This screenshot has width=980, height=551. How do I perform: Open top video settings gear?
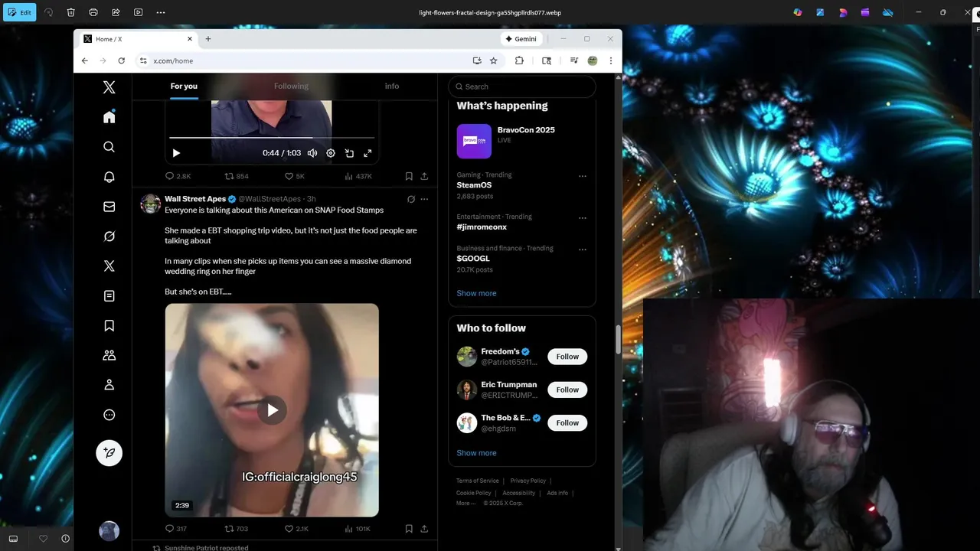pyautogui.click(x=331, y=153)
